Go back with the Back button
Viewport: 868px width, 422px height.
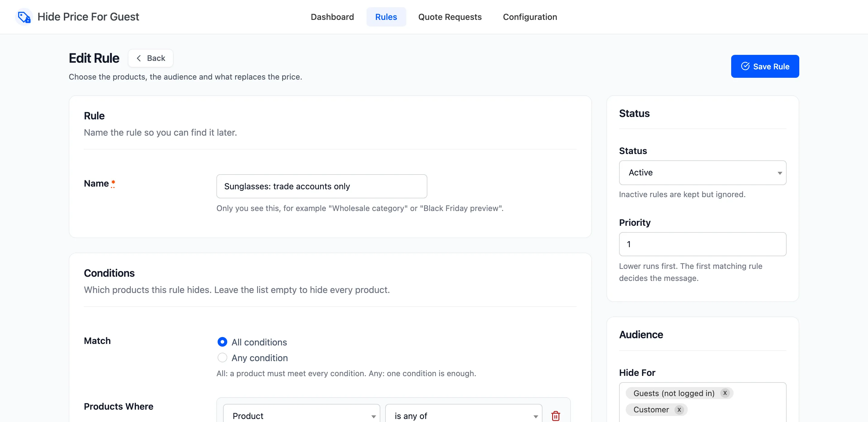pyautogui.click(x=150, y=58)
